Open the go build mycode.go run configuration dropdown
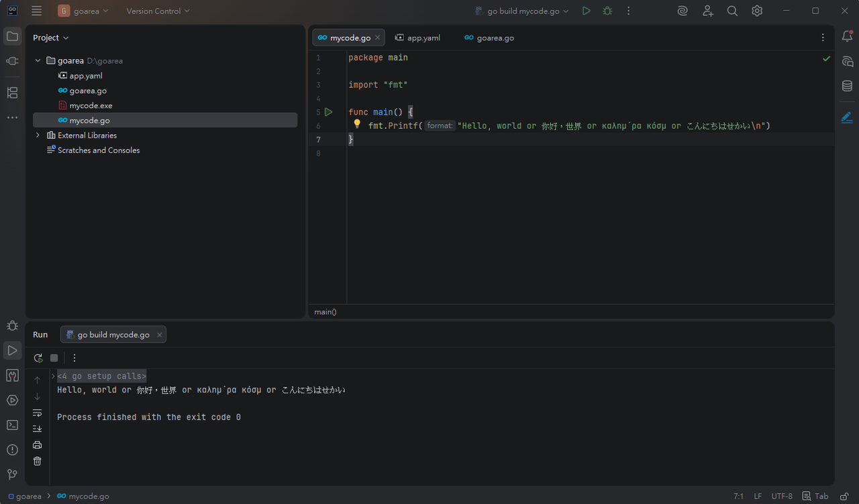Image resolution: width=859 pixels, height=504 pixels. [521, 11]
